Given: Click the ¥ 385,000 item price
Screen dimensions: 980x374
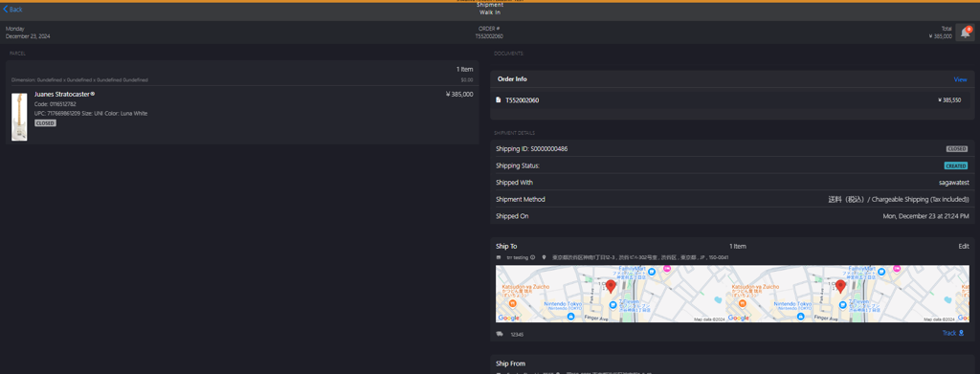Looking at the screenshot, I should click(459, 95).
